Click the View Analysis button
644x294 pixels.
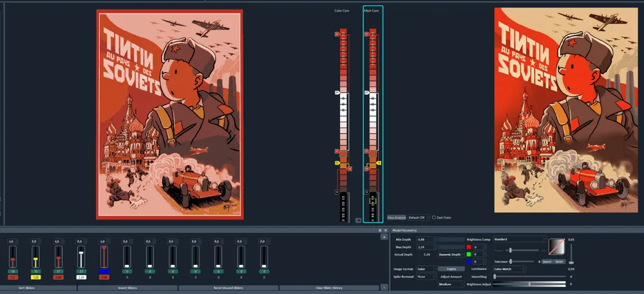point(396,217)
